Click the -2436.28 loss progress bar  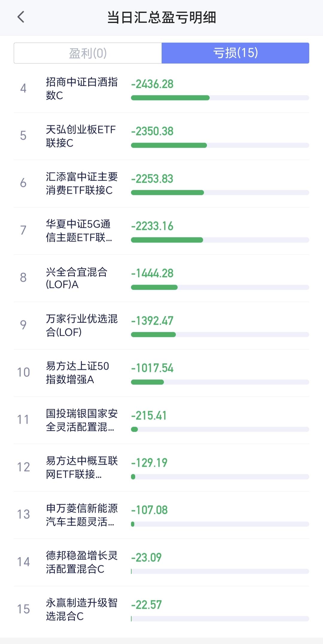pyautogui.click(x=220, y=98)
